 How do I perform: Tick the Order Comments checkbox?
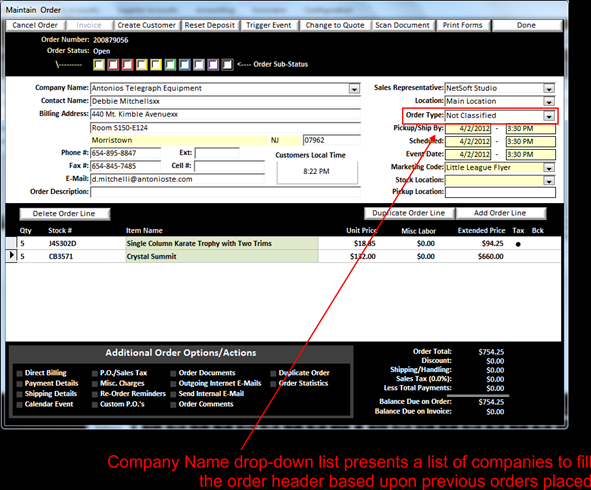(173, 405)
